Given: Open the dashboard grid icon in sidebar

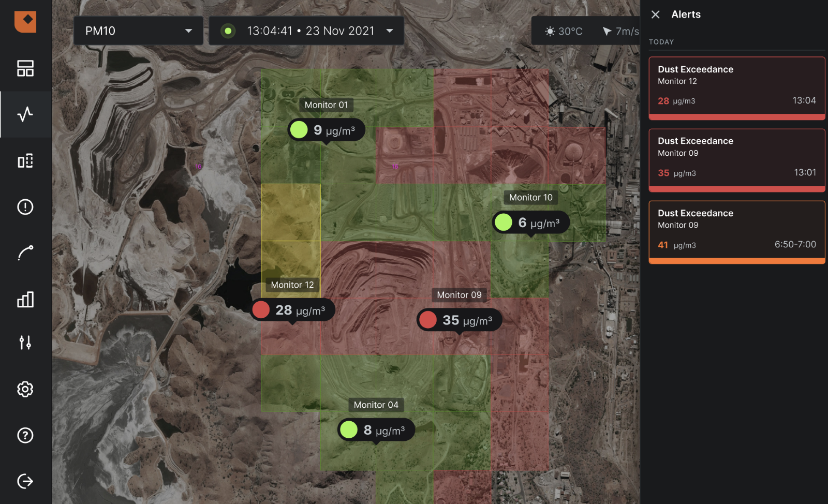Looking at the screenshot, I should point(25,68).
